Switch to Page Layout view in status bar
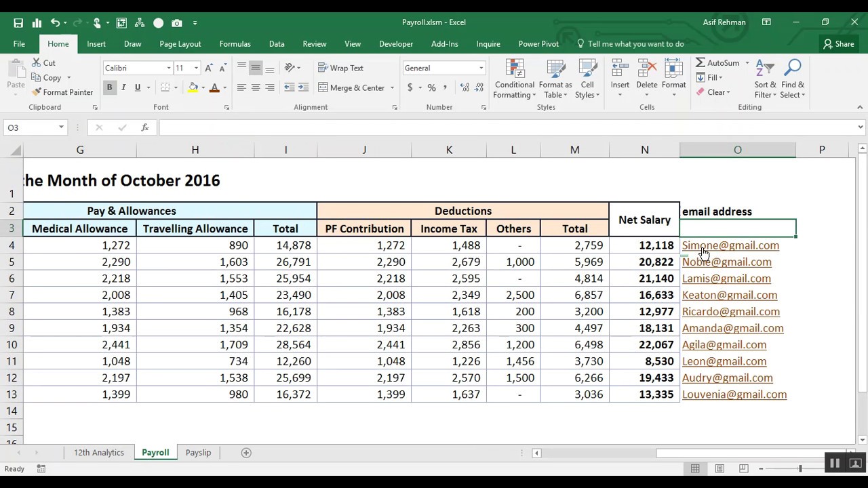Screen dimensions: 868x488 coord(719,468)
